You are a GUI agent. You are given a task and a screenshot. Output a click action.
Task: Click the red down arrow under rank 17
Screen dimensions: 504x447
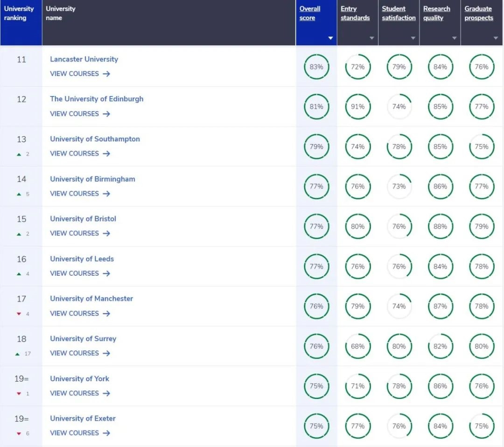point(19,314)
